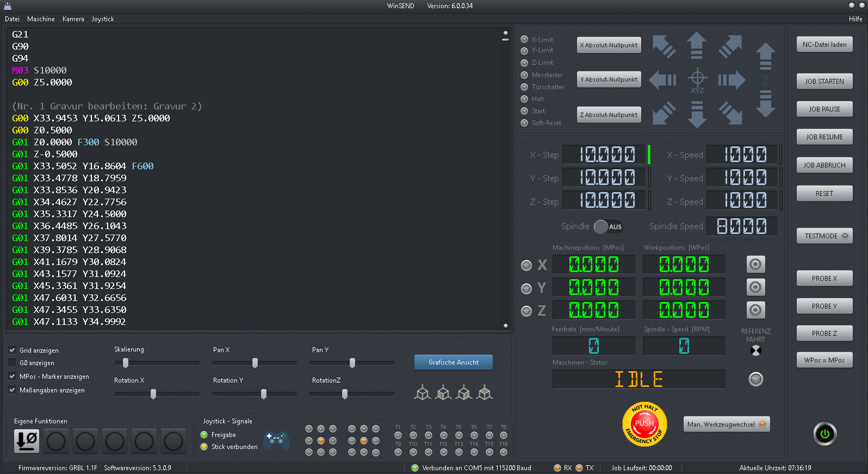Open the Kamera menu
The height and width of the screenshot is (474, 868).
click(x=73, y=19)
